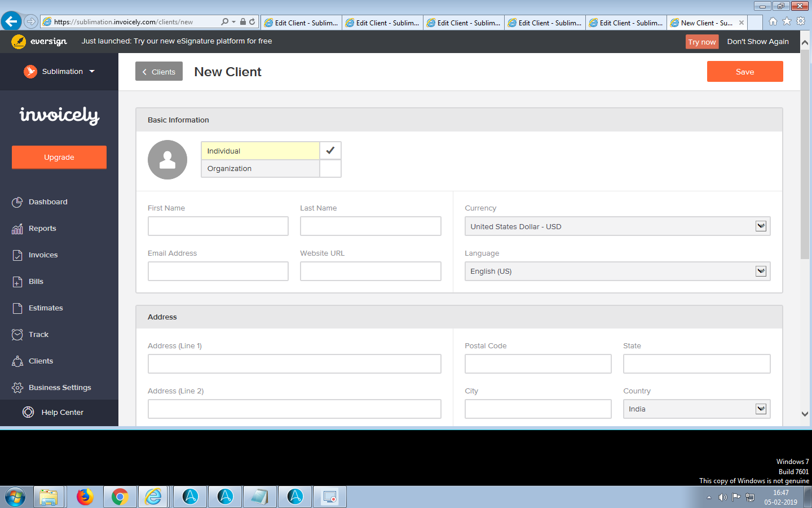Click the client avatar placeholder image
The image size is (812, 508).
coord(167,160)
